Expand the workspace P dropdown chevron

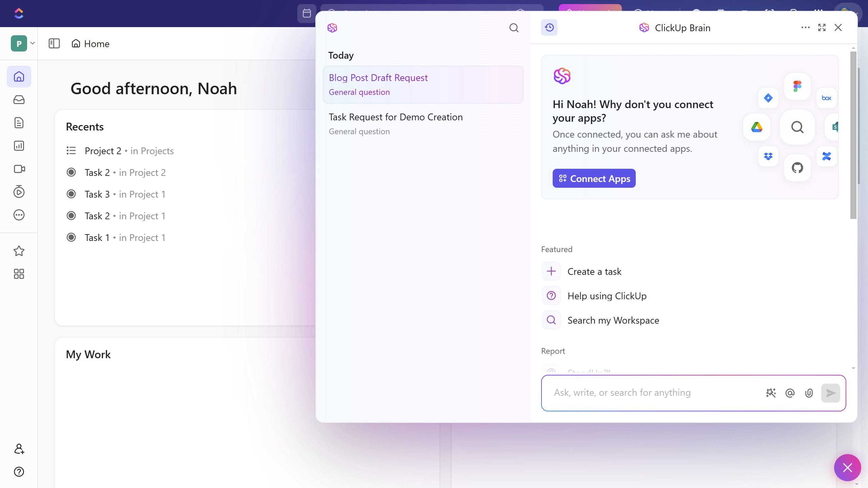[33, 43]
